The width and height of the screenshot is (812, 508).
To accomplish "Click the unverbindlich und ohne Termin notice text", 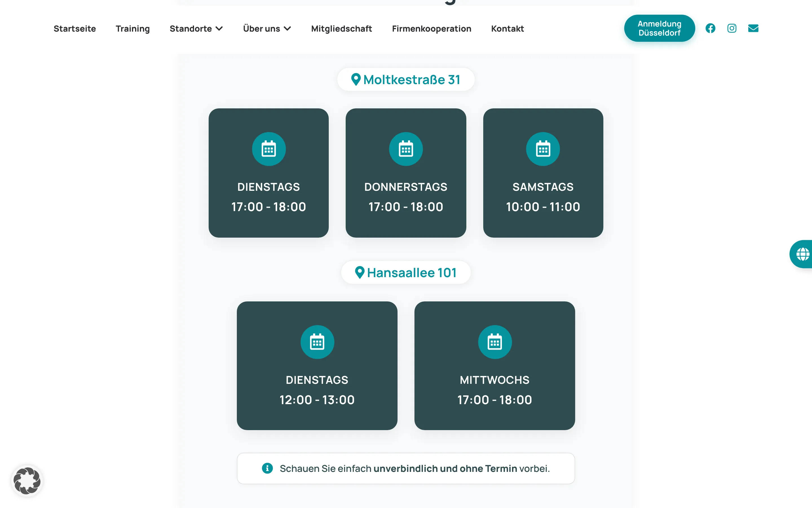I will tap(445, 468).
